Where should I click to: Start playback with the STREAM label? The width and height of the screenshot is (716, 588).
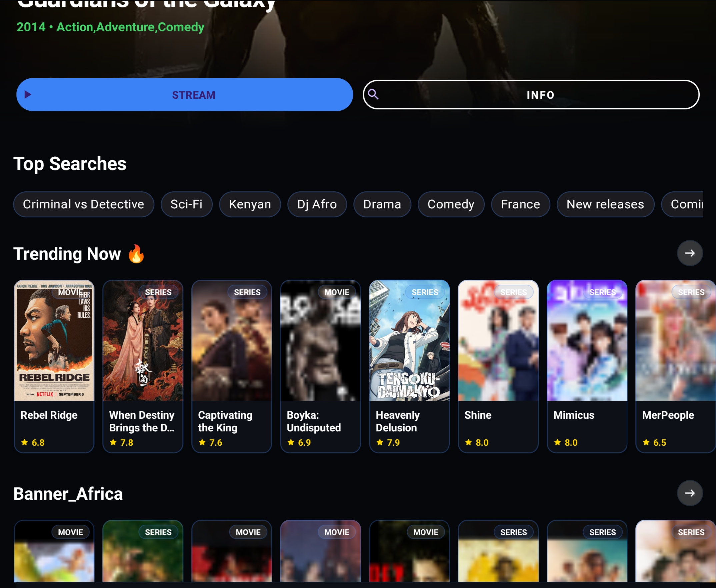pyautogui.click(x=194, y=95)
